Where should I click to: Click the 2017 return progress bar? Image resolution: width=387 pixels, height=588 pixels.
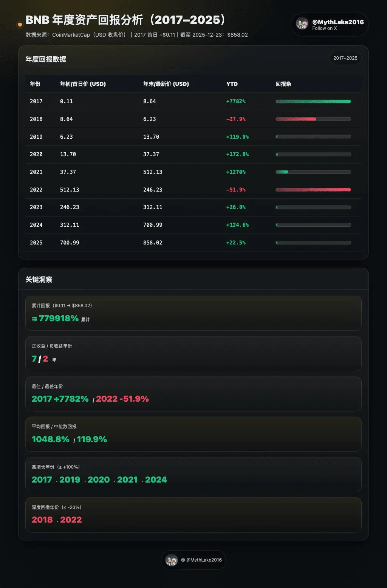click(x=313, y=101)
